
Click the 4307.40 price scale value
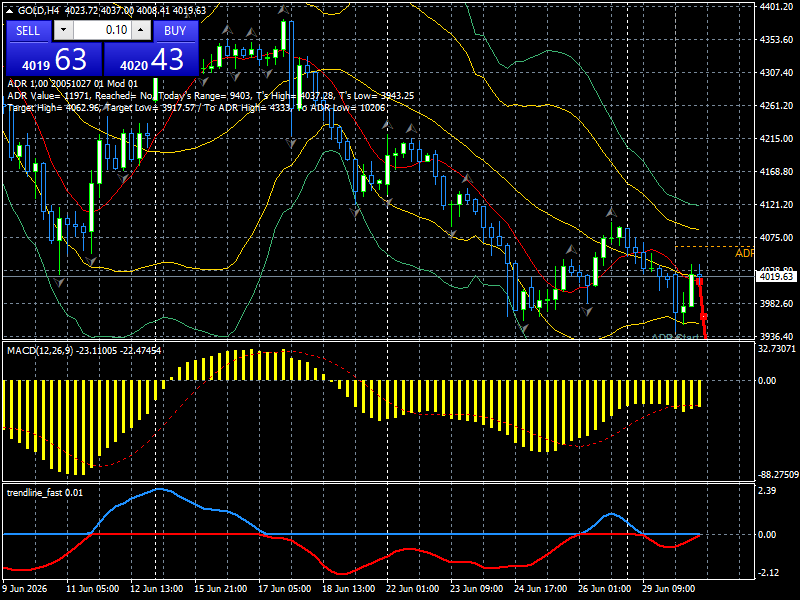776,73
